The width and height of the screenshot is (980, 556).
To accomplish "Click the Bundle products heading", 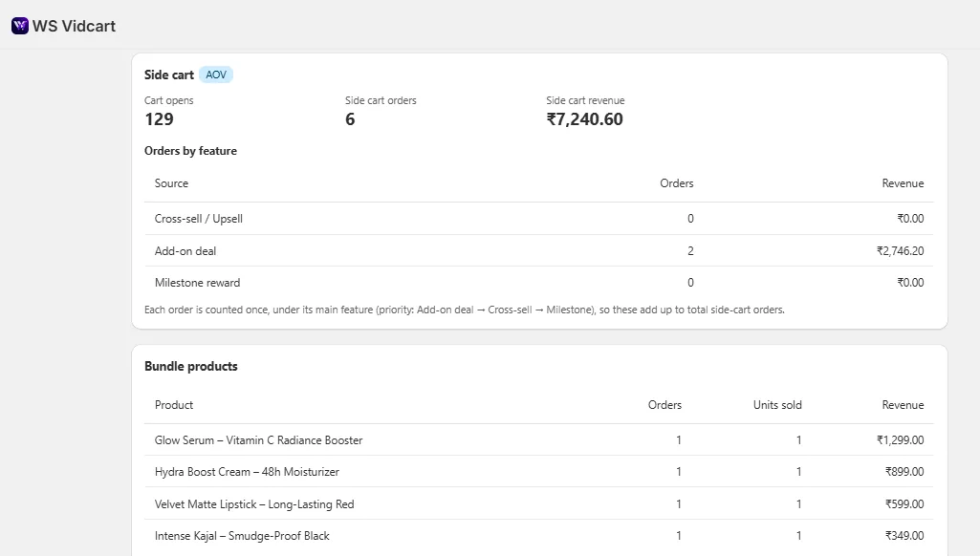I will pyautogui.click(x=190, y=366).
